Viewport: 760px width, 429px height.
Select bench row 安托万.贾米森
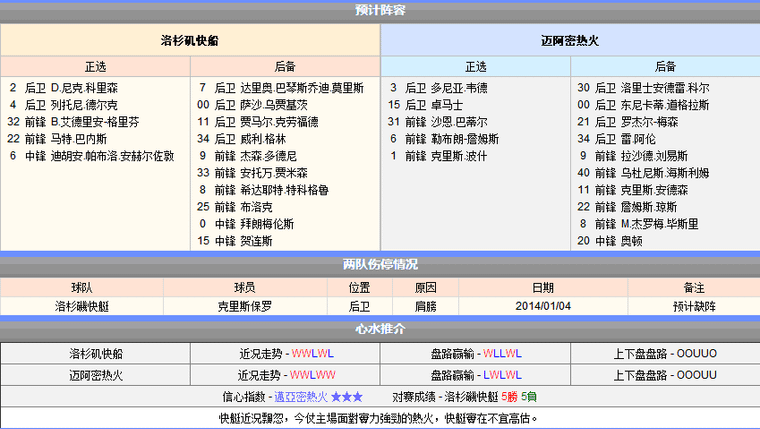(x=252, y=173)
